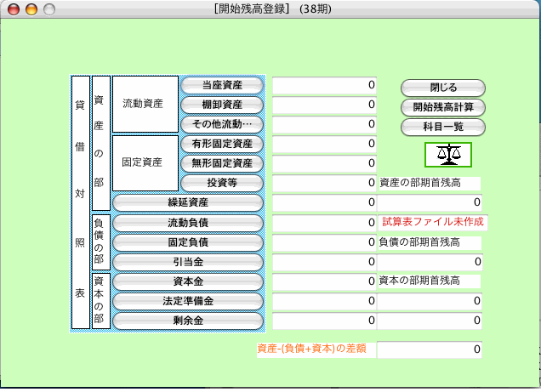Click the 資産-(負債+資本)の差額 value field
541x392 pixels.
[430, 349]
